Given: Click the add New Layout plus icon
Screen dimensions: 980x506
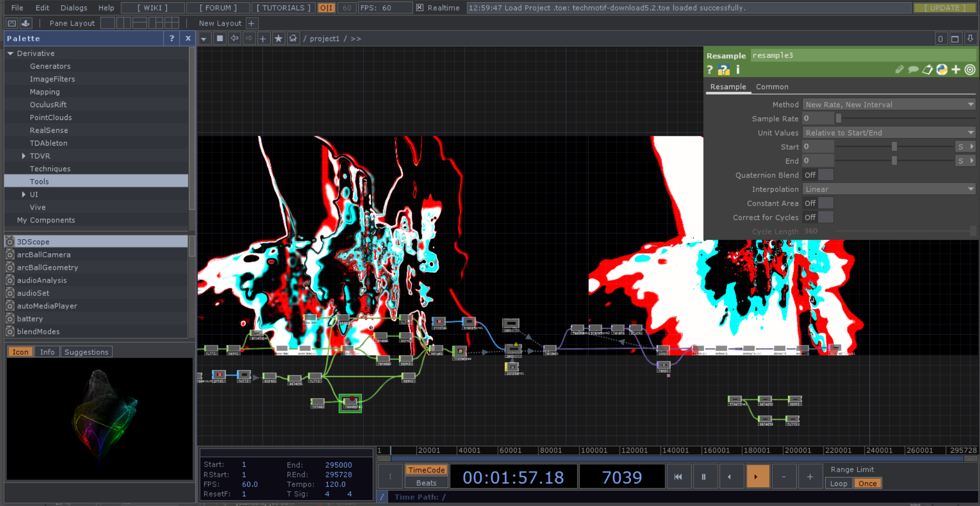Looking at the screenshot, I should click(x=251, y=23).
